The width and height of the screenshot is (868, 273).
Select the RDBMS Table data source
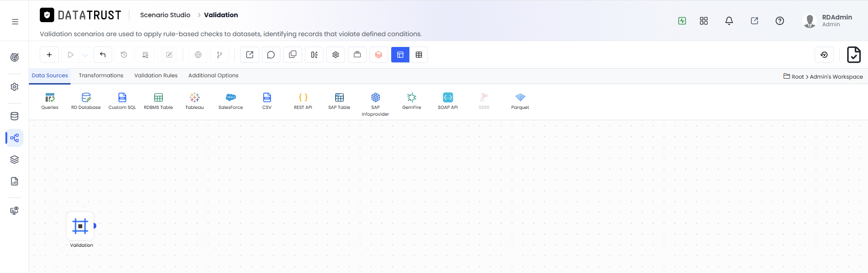tap(158, 101)
